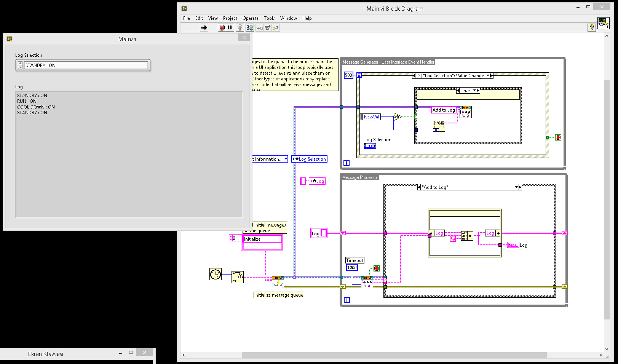Screen dimensions: 618x364
Task: Select the Log Selection ring terminal
Action: click(370, 146)
